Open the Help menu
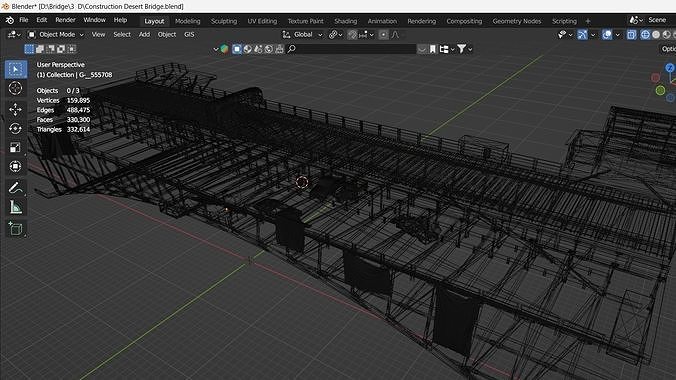The width and height of the screenshot is (676, 380). click(120, 20)
